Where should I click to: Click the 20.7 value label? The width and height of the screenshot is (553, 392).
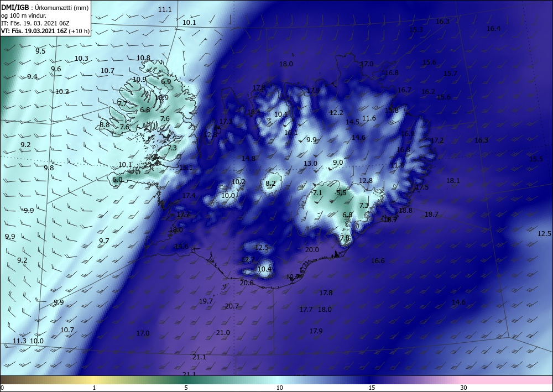[x=232, y=306]
